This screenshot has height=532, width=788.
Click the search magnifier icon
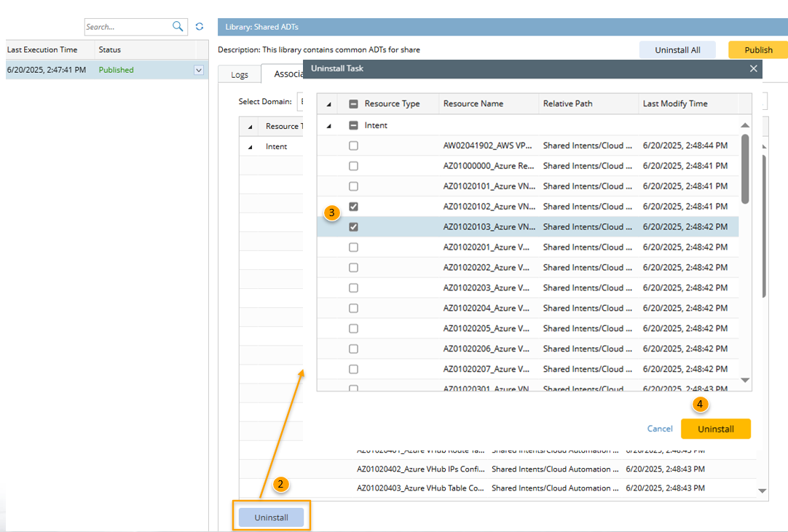178,27
